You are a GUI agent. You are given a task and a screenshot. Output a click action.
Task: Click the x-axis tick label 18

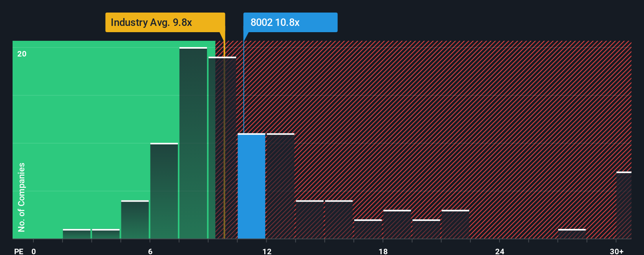click(383, 251)
